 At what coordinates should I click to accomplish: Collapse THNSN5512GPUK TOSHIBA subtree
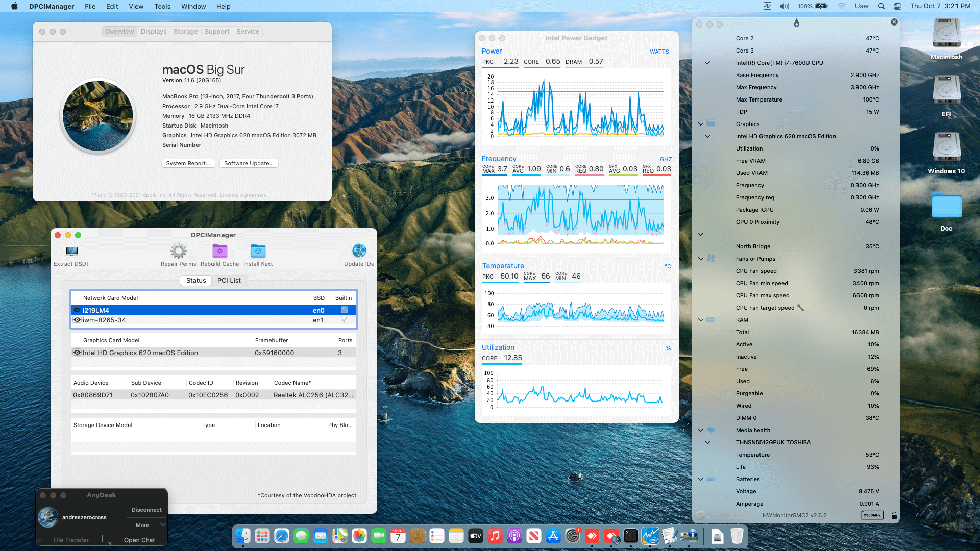click(x=707, y=442)
